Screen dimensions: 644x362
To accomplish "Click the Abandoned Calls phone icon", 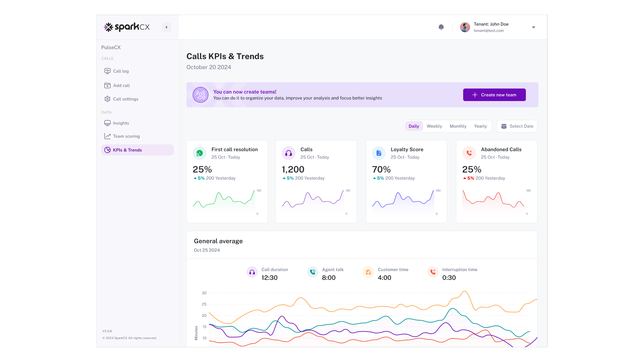I will (x=469, y=153).
